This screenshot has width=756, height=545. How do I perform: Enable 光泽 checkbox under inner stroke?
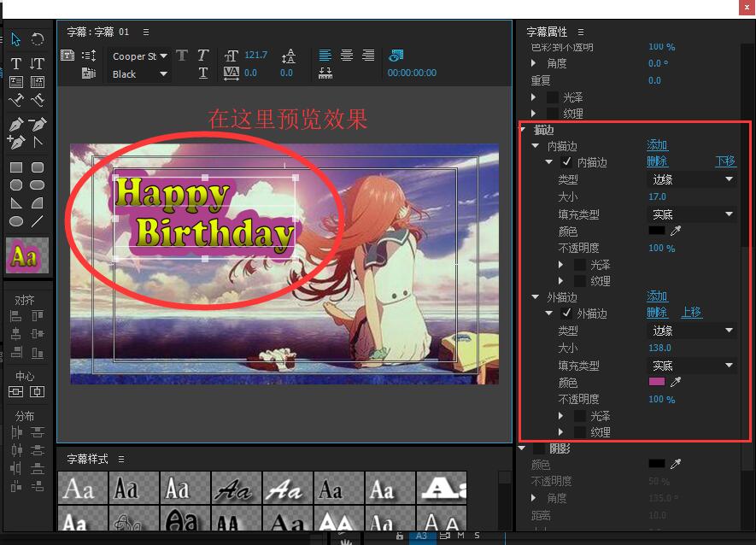pos(580,265)
